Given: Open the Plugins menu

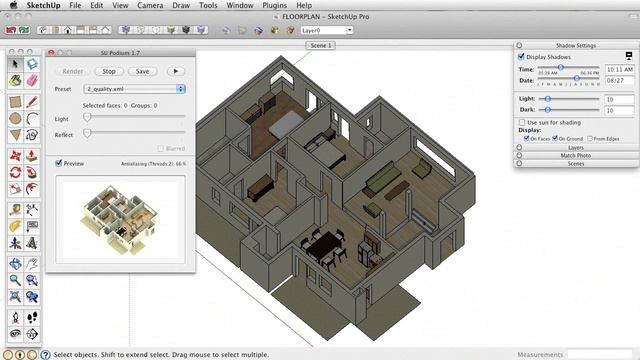Looking at the screenshot, I should (x=274, y=5).
